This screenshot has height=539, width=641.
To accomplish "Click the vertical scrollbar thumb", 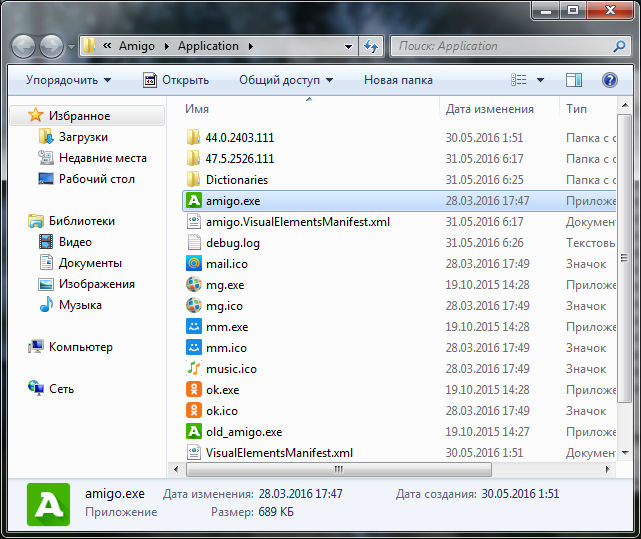I will pyautogui.click(x=624, y=258).
